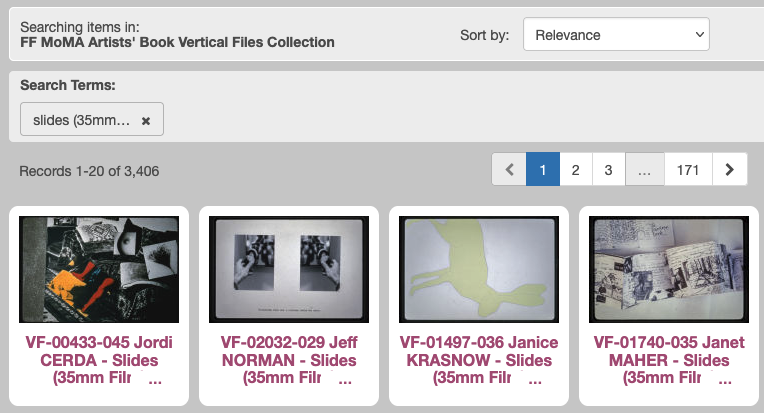Go to next results page arrow
This screenshot has height=413, width=764.
tap(729, 170)
